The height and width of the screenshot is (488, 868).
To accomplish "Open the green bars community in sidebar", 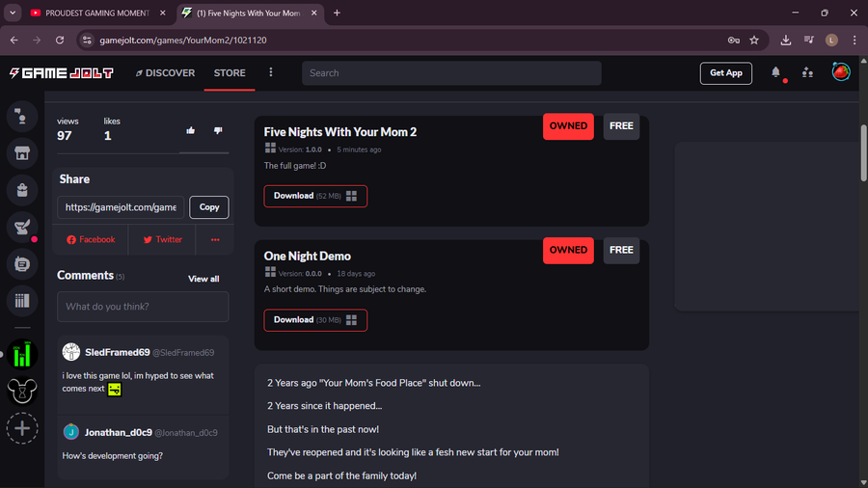I will pyautogui.click(x=22, y=355).
